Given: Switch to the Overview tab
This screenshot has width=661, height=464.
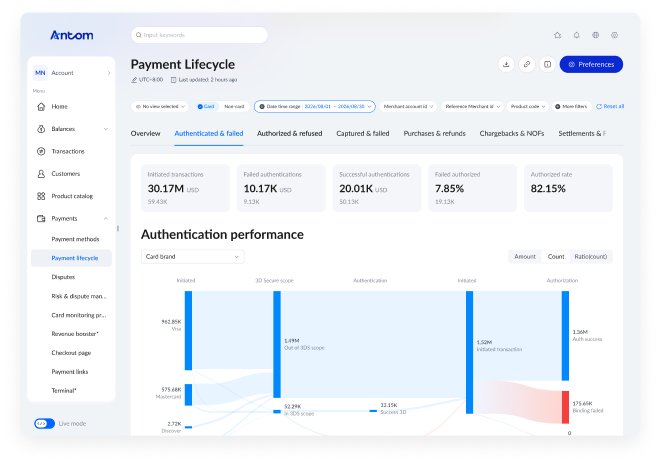Looking at the screenshot, I should coord(145,134).
